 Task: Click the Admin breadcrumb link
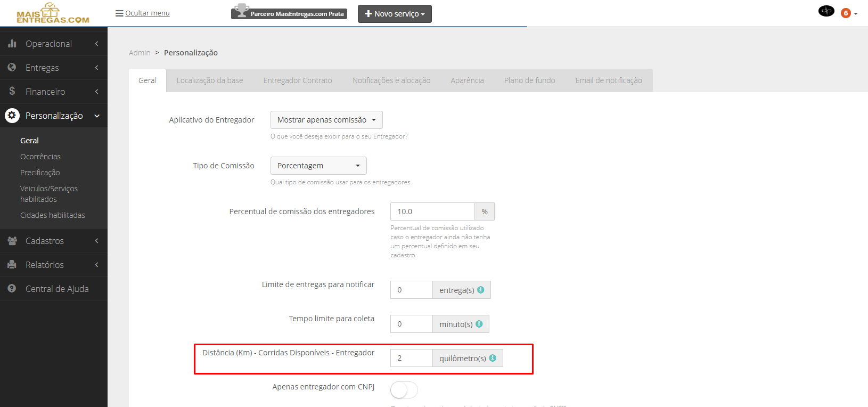[x=140, y=53]
